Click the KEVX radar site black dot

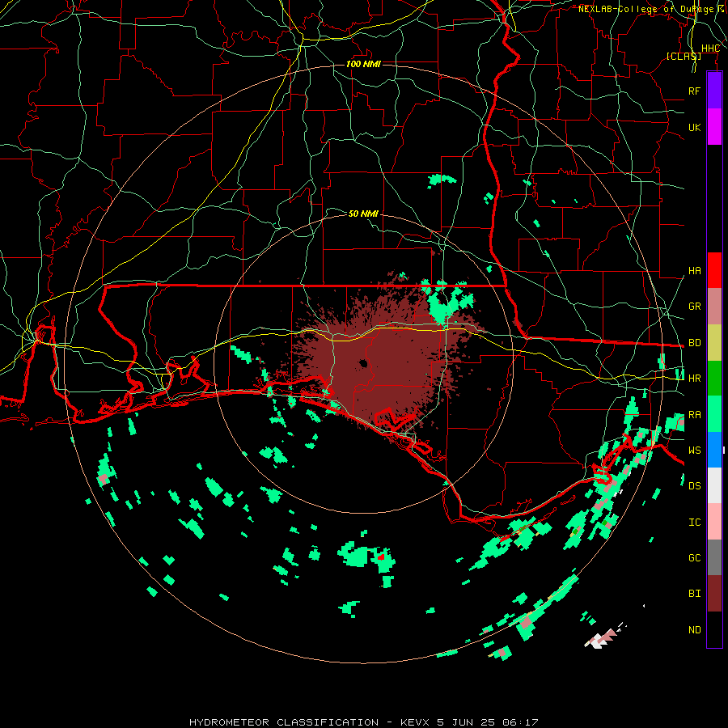363,363
